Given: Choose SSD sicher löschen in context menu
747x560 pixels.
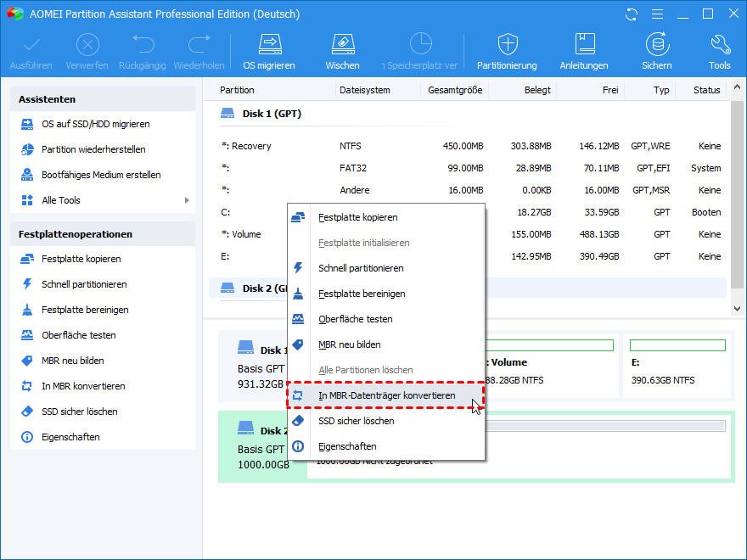Looking at the screenshot, I should pyautogui.click(x=386, y=421).
